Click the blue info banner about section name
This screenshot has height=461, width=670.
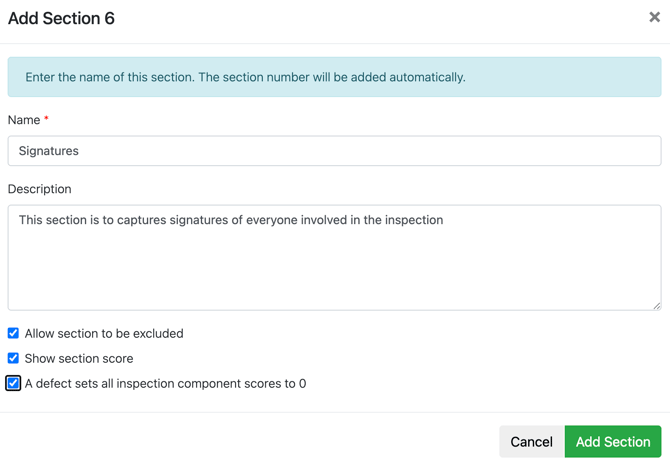(335, 77)
